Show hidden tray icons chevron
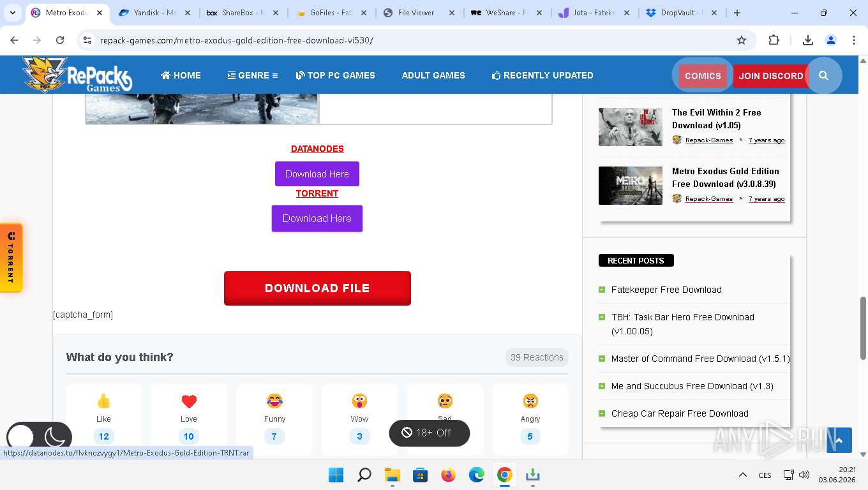The width and height of the screenshot is (868, 490). (743, 475)
